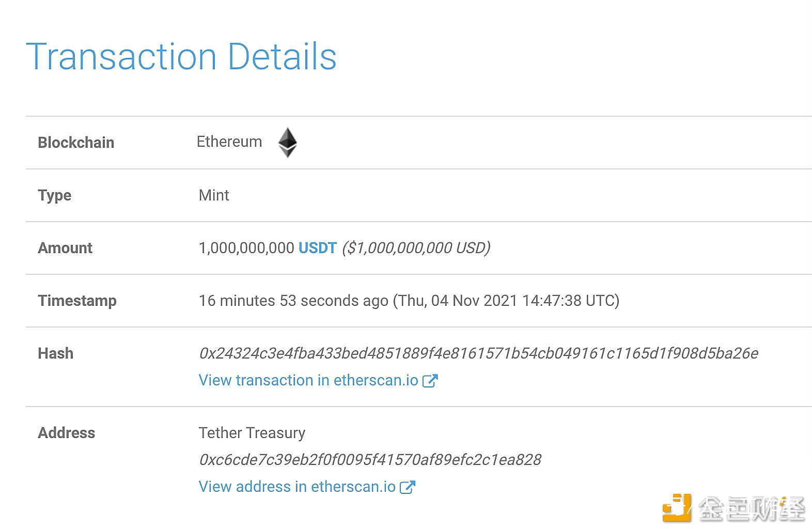The width and height of the screenshot is (812, 529).
Task: Click the Ethereum blockchain name text
Action: 229,142
